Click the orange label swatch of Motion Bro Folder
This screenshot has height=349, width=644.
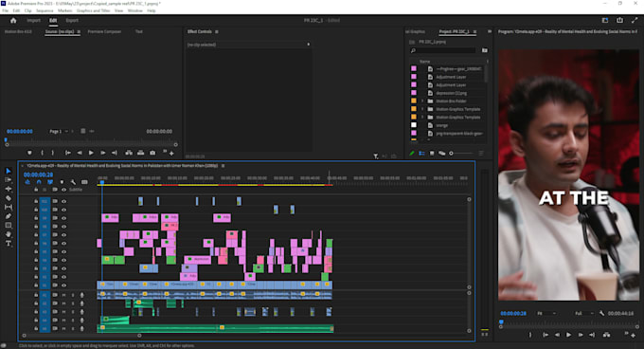[x=414, y=101]
